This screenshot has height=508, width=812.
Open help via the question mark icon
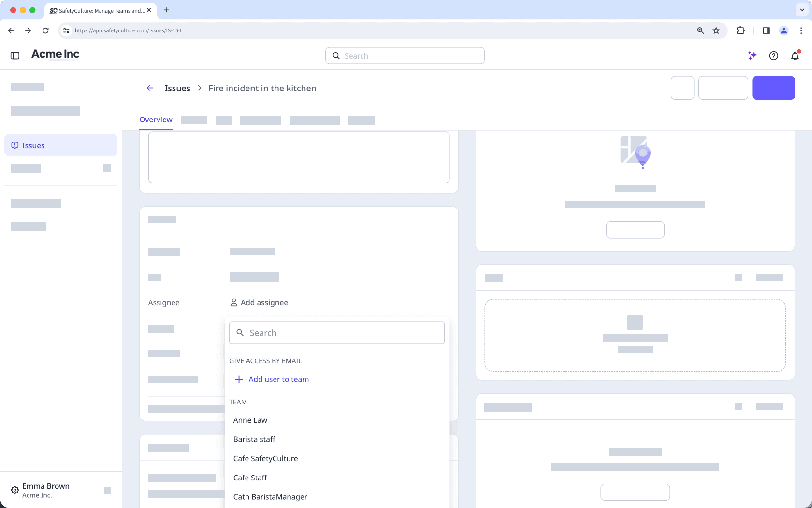coord(774,56)
